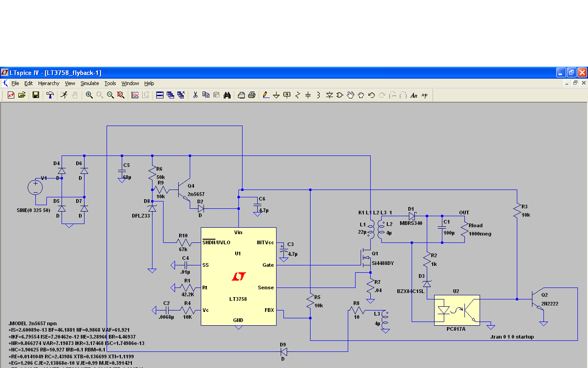This screenshot has height=368, width=588.
Task: Open a file using the folder icon
Action: [x=22, y=95]
